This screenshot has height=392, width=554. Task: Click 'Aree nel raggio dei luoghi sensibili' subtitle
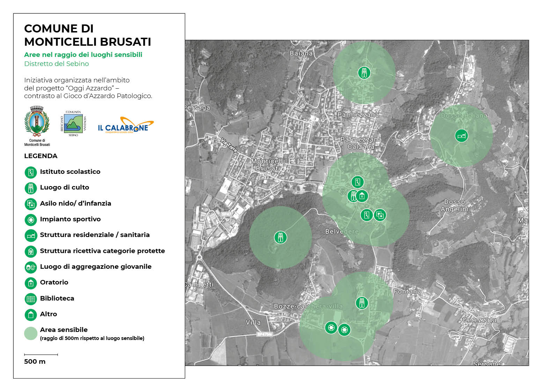(83, 55)
